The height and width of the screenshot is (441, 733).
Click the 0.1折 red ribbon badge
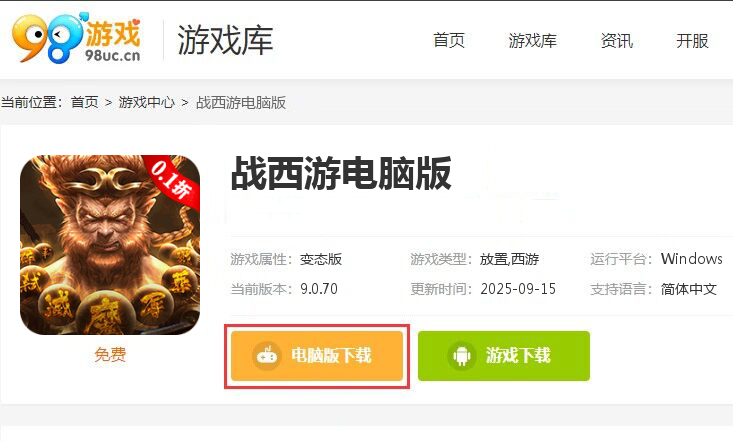click(x=173, y=180)
